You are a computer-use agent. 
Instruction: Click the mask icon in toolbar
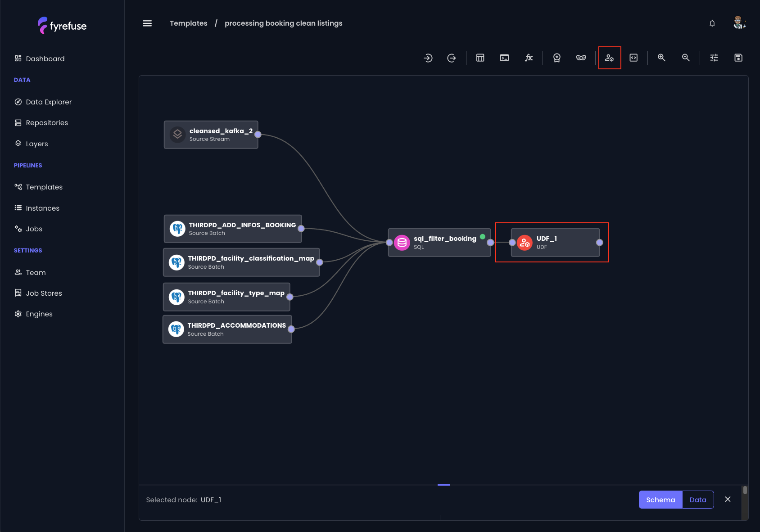(x=581, y=58)
